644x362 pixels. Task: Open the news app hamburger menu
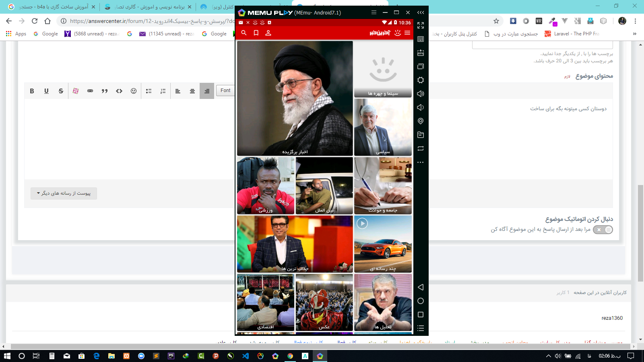pos(407,33)
